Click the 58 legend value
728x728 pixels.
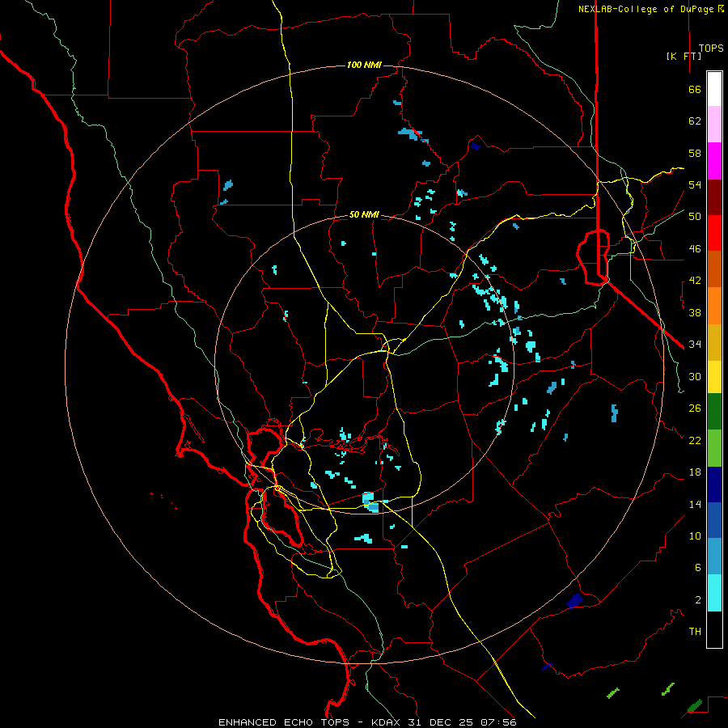695,153
